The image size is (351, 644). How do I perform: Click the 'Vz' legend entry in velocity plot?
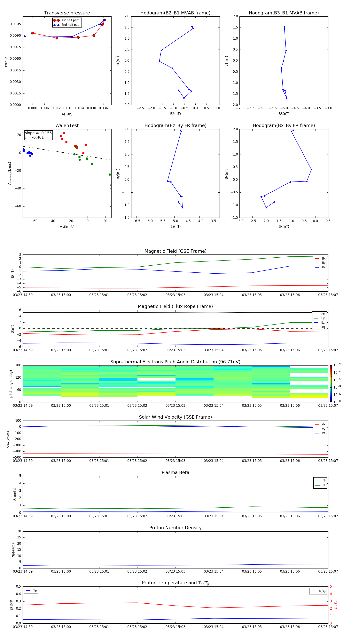pyautogui.click(x=320, y=433)
